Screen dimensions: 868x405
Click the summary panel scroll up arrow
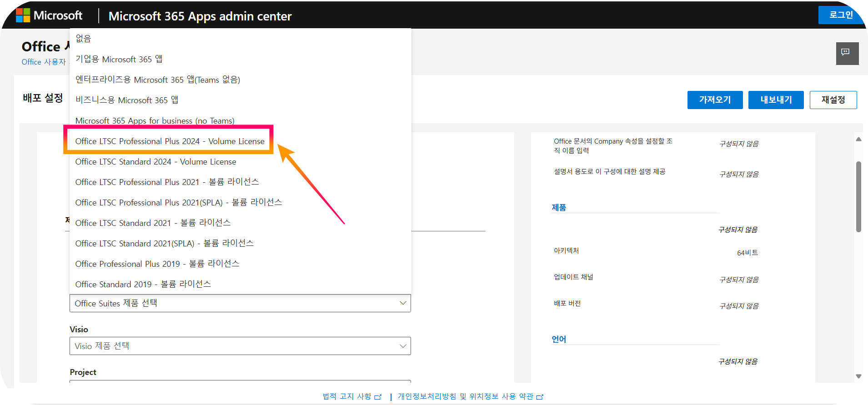click(x=858, y=139)
